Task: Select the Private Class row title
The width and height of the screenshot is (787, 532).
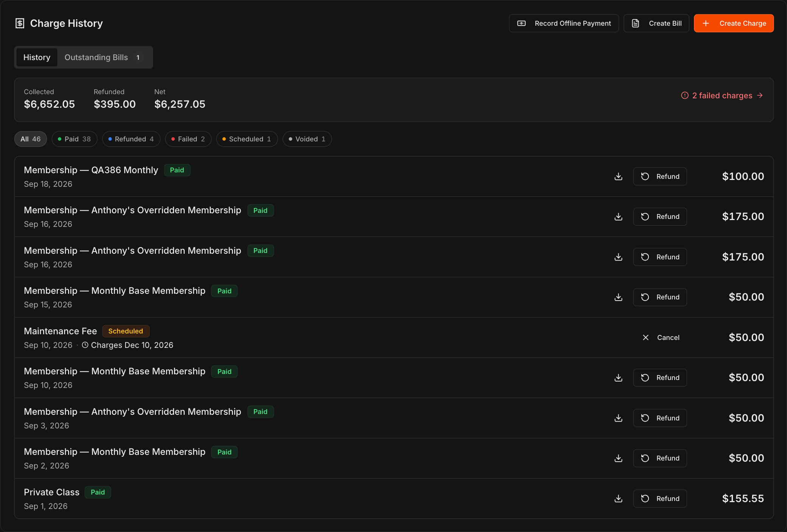Action: [x=52, y=492]
